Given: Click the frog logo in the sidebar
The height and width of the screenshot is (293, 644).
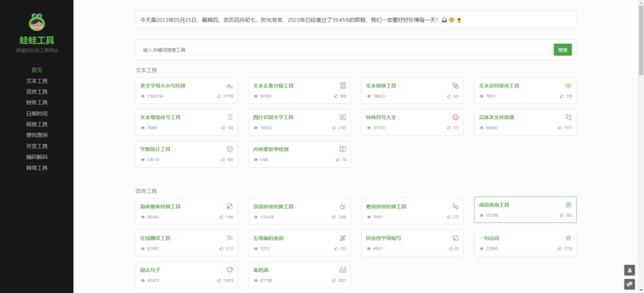Looking at the screenshot, I should click(37, 22).
